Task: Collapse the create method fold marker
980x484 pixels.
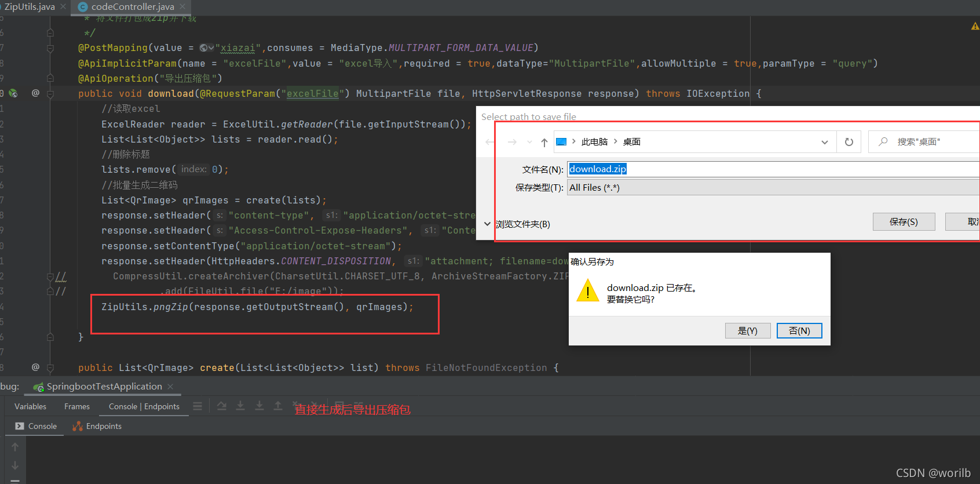Action: pyautogui.click(x=50, y=368)
